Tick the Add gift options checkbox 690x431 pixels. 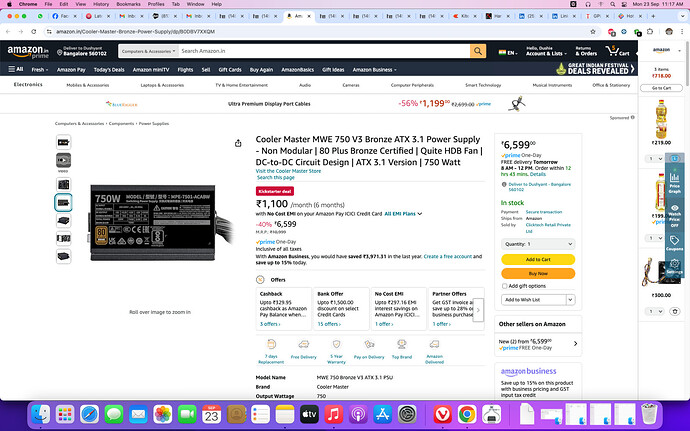504,286
